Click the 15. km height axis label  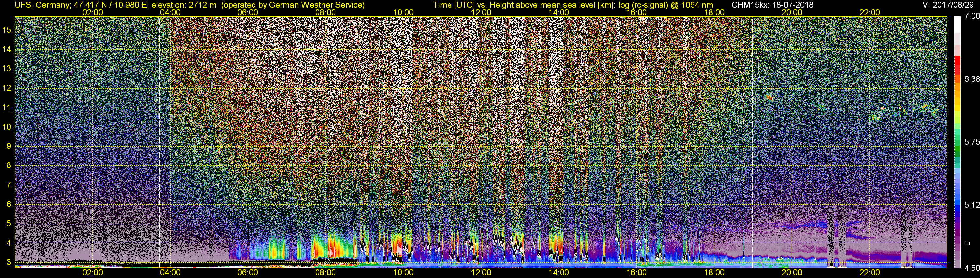pyautogui.click(x=8, y=30)
